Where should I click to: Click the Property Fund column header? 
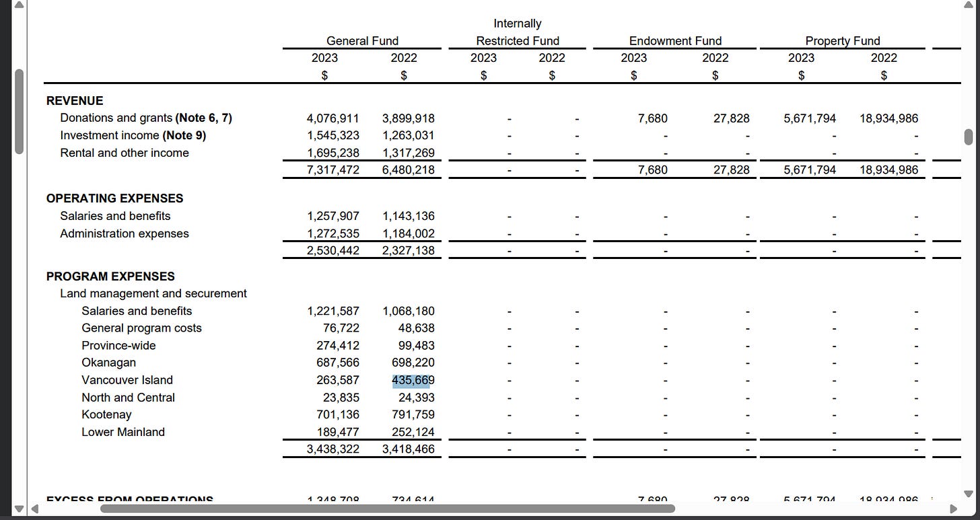(x=843, y=41)
